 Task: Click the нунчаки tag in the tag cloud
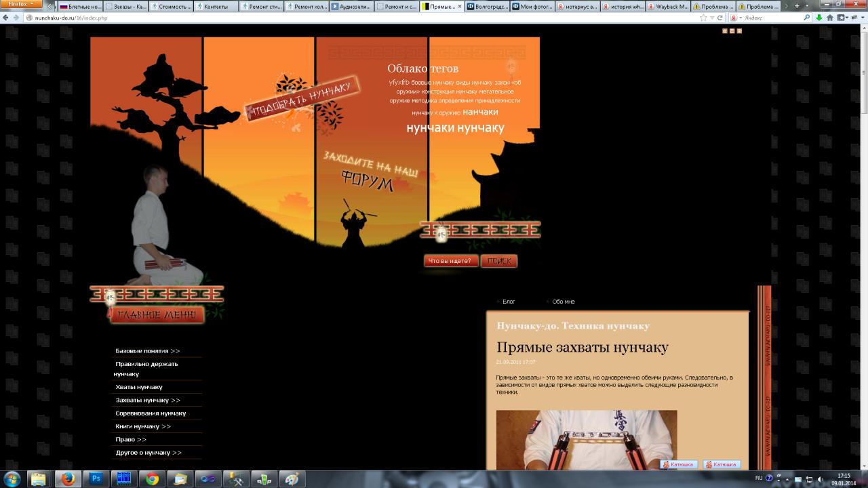pos(431,127)
